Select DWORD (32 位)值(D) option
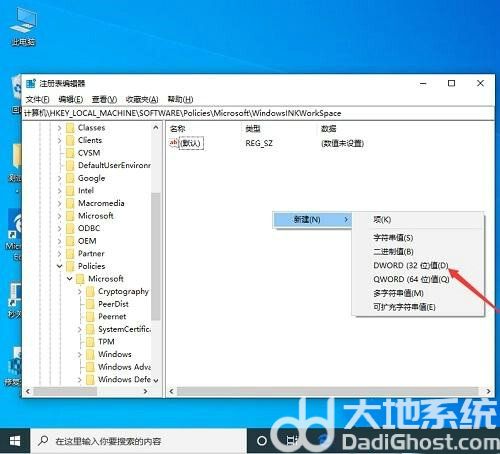The height and width of the screenshot is (454, 500). click(411, 265)
